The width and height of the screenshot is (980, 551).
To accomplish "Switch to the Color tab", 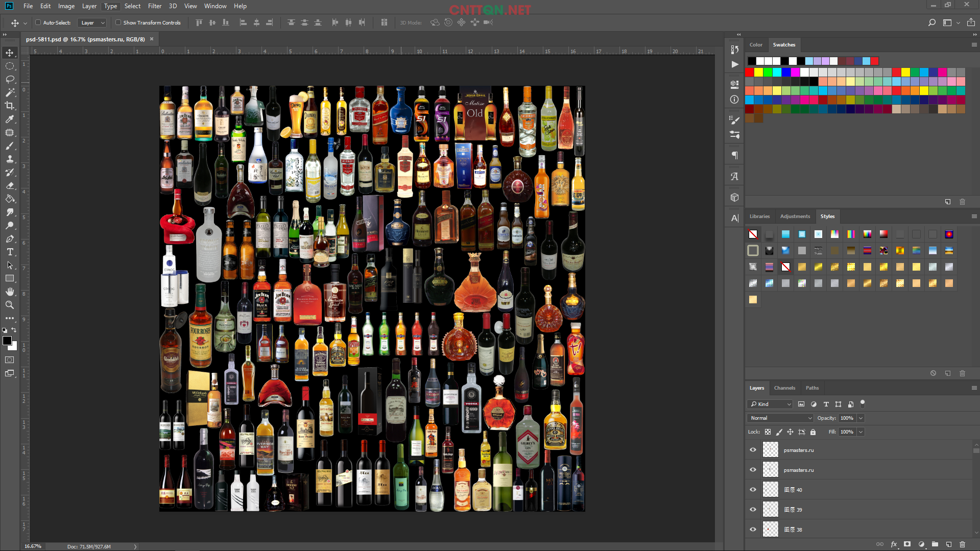I will (756, 45).
